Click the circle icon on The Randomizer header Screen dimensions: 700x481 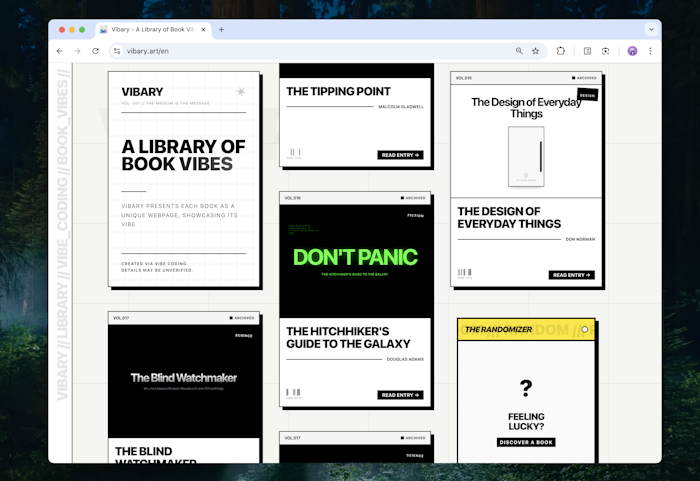[584, 329]
